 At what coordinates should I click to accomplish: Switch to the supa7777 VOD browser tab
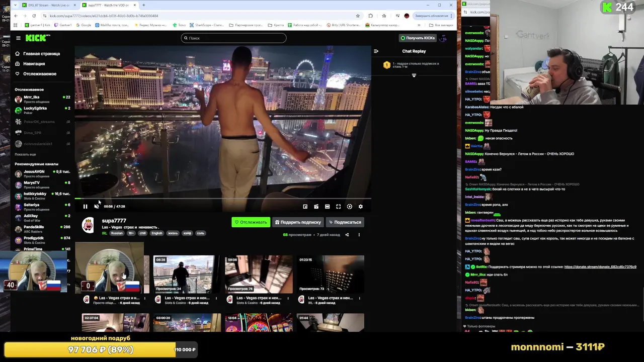109,5
